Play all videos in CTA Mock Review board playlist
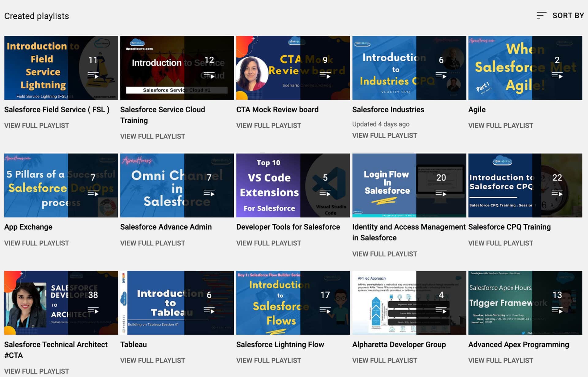588x377 pixels. click(x=325, y=76)
